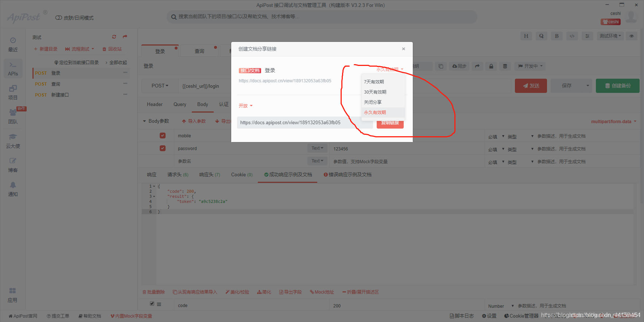Open the POST method dropdown

click(160, 86)
